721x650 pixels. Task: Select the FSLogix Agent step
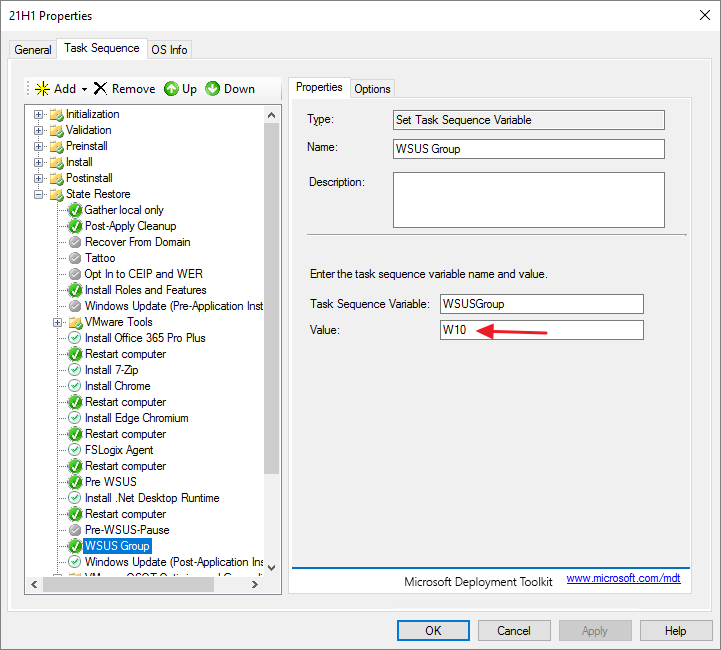119,450
